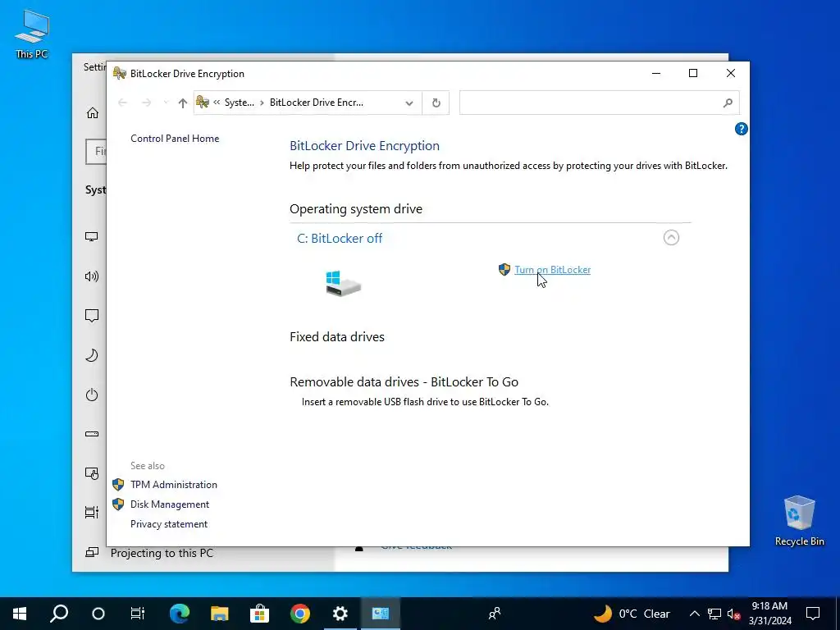Viewport: 840px width, 630px height.
Task: Switch to Settings app in taskbar
Action: [x=340, y=614]
